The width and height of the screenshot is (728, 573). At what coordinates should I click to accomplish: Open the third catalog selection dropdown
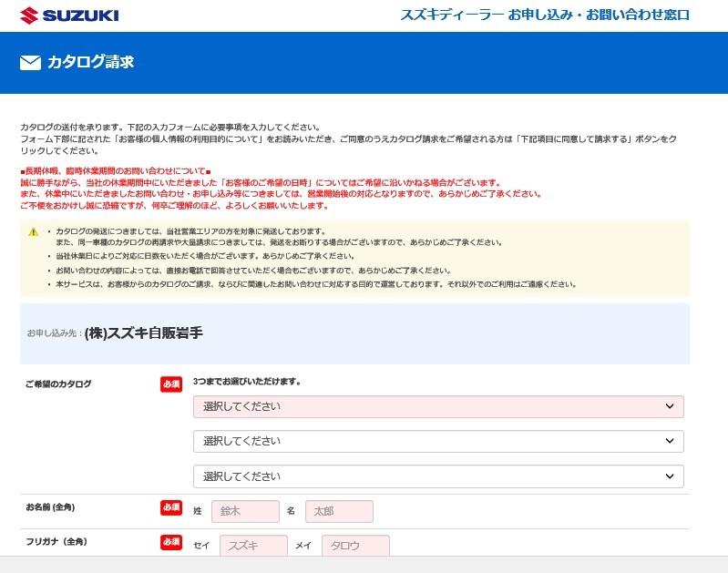[438, 476]
